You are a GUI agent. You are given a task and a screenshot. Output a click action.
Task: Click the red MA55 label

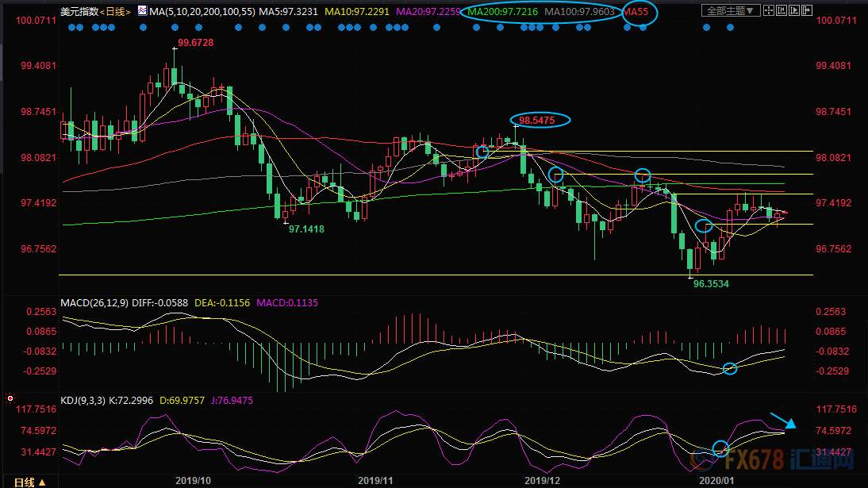pos(636,11)
